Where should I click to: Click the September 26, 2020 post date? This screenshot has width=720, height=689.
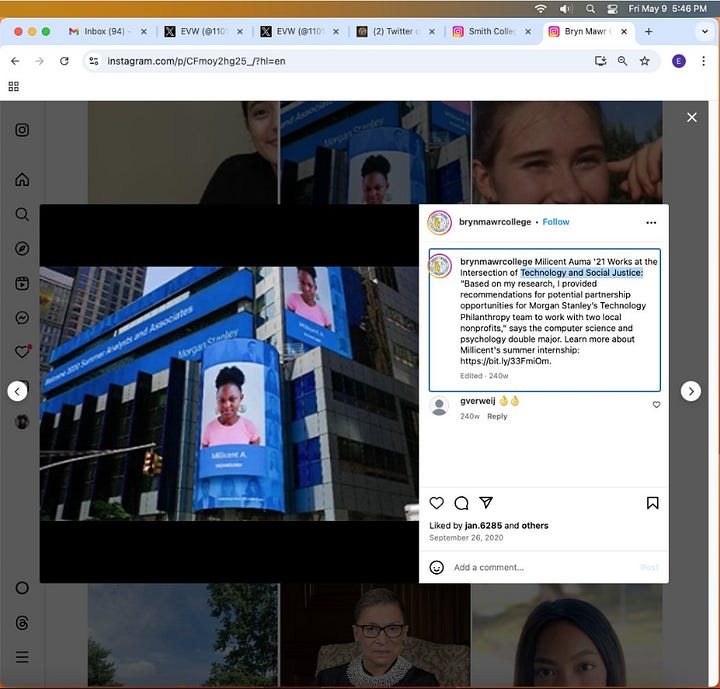point(466,537)
